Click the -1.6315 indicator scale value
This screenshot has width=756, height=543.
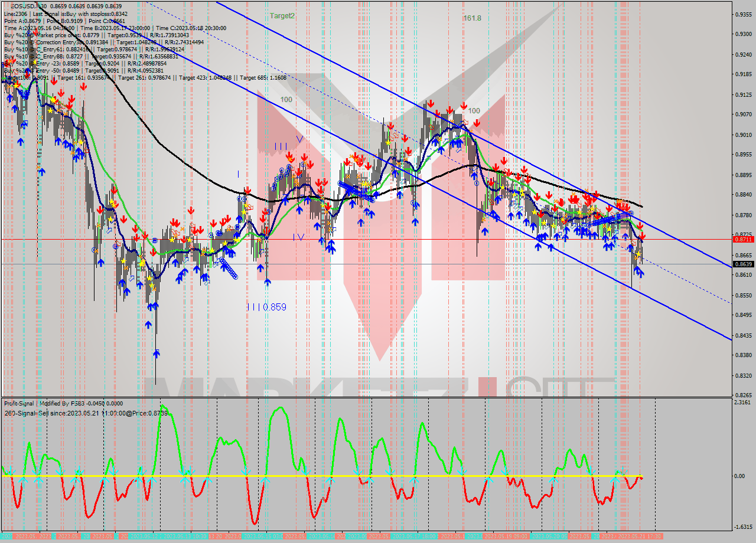coord(742,527)
